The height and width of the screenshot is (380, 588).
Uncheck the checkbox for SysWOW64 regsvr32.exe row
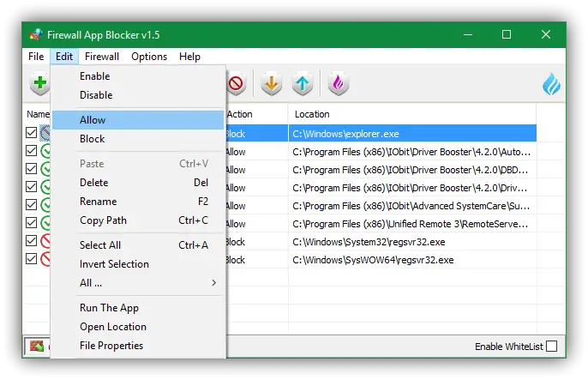pos(32,258)
